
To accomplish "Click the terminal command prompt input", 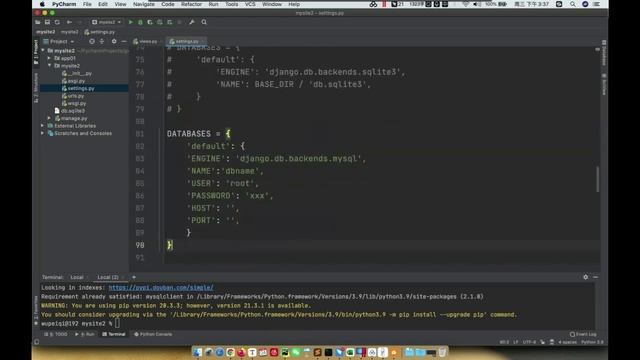I will tap(117, 324).
